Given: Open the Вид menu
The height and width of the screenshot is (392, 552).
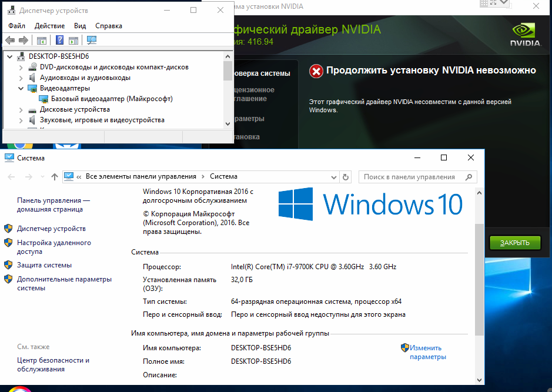Looking at the screenshot, I should coord(80,26).
